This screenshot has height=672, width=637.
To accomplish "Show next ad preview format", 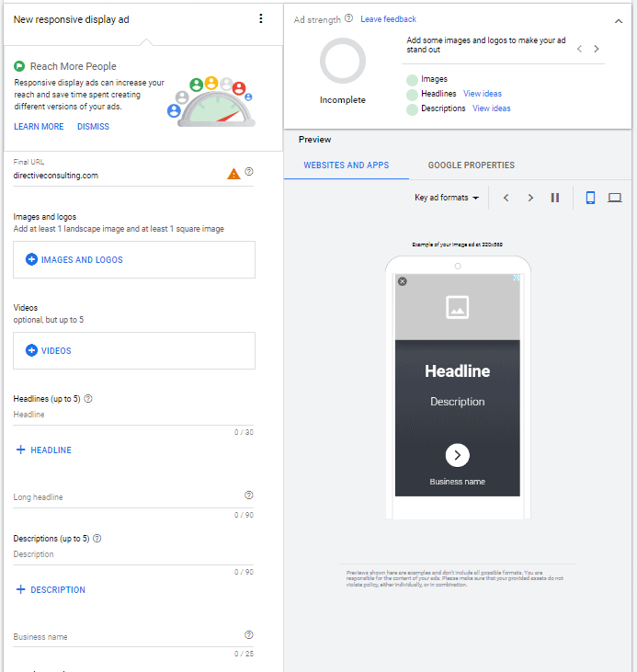I will (x=530, y=198).
